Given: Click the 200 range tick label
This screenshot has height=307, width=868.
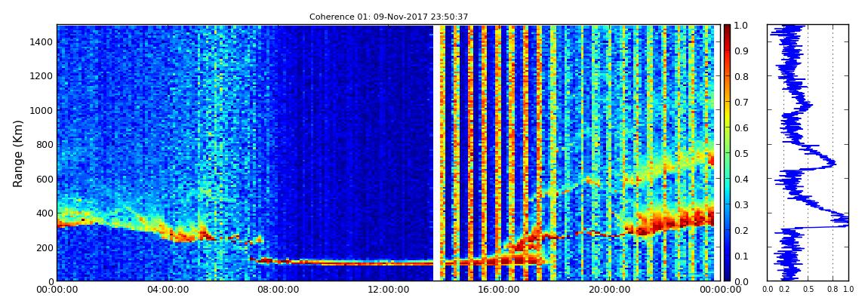Looking at the screenshot, I should (x=45, y=247).
